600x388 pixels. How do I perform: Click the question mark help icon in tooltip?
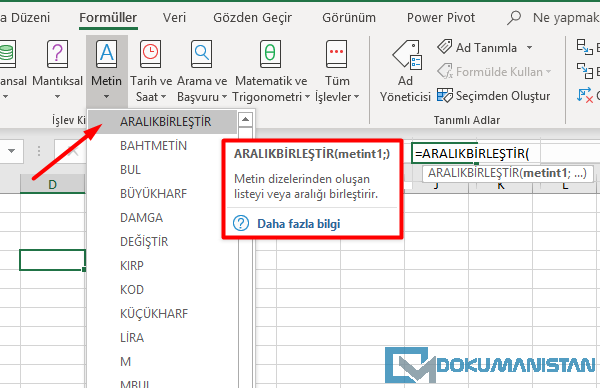241,223
